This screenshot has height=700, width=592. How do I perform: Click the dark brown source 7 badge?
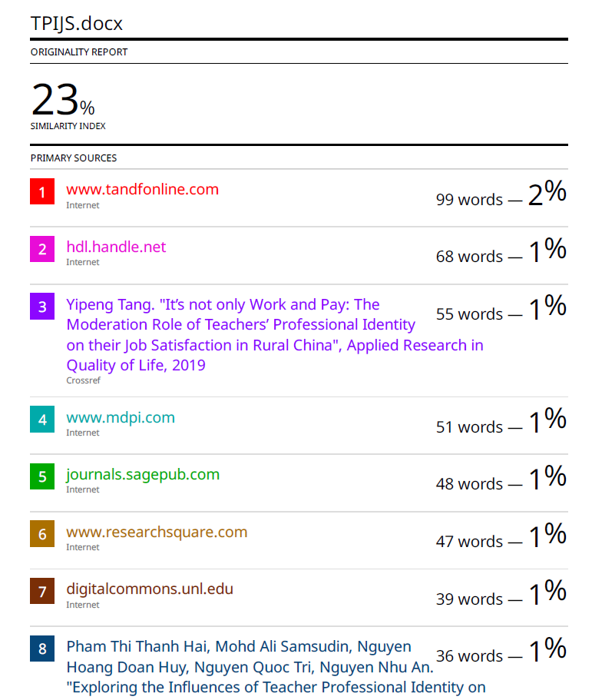coord(42,592)
